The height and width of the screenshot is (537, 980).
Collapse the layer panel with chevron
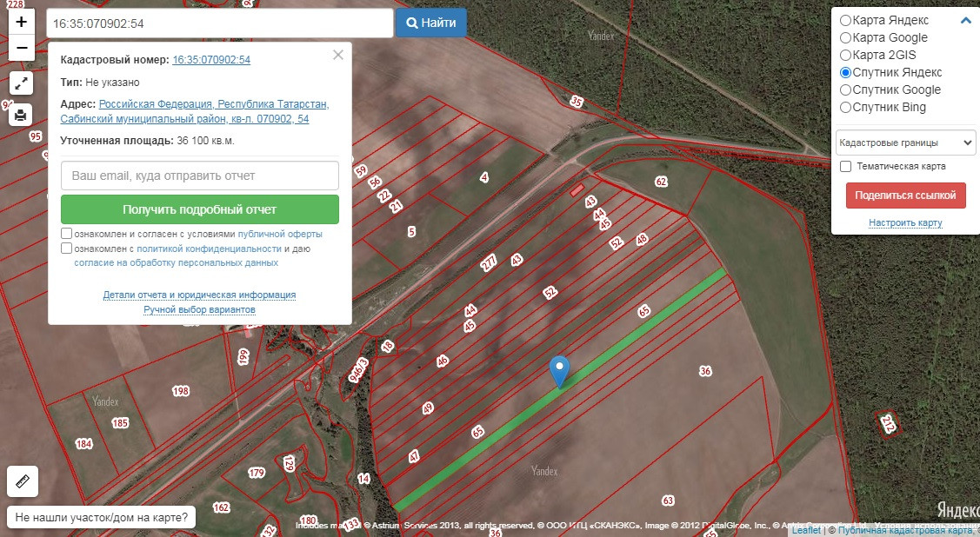click(965, 21)
